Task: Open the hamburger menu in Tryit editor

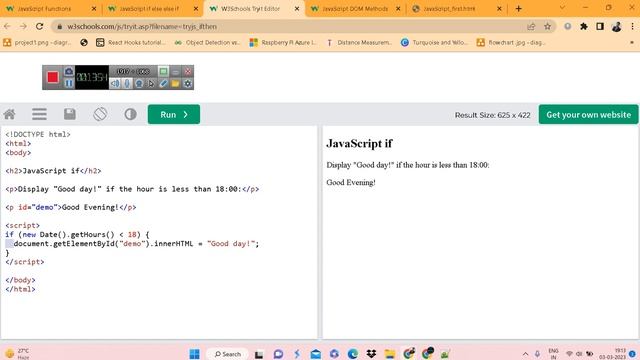Action: [x=40, y=114]
